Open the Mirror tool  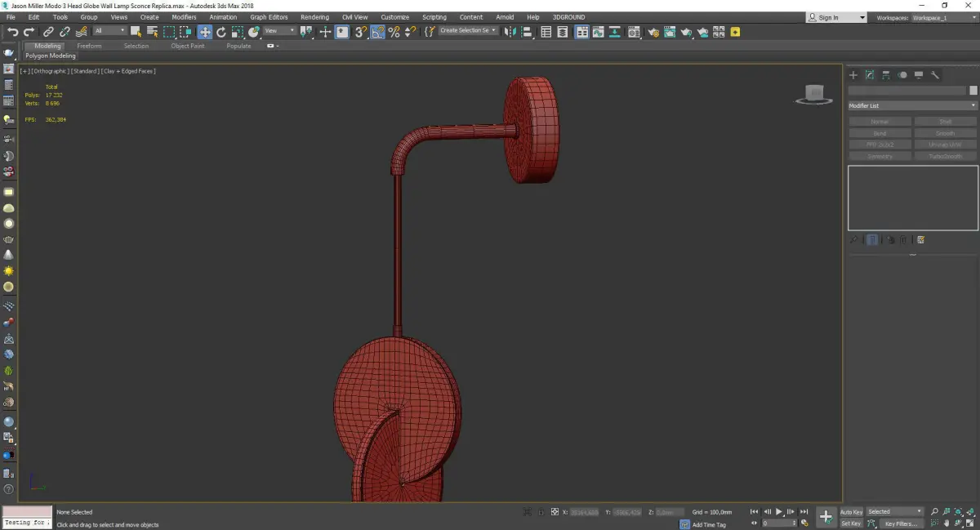[x=510, y=32]
